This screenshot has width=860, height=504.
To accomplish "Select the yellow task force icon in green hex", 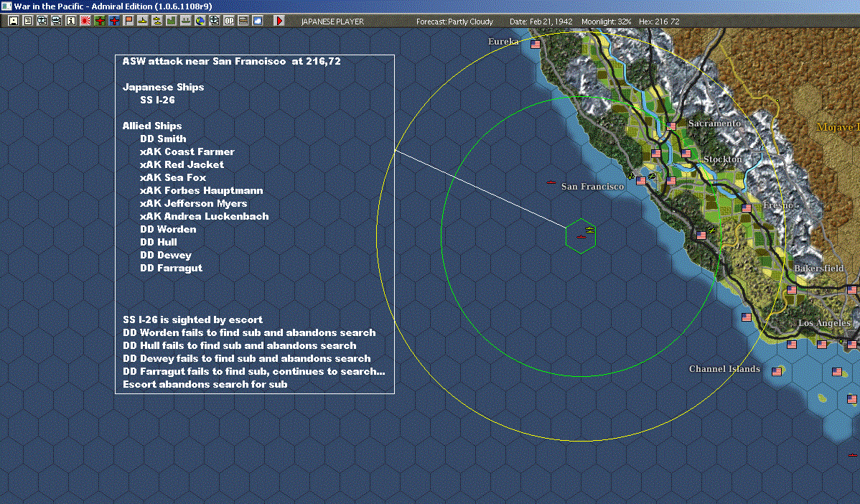I will click(589, 230).
